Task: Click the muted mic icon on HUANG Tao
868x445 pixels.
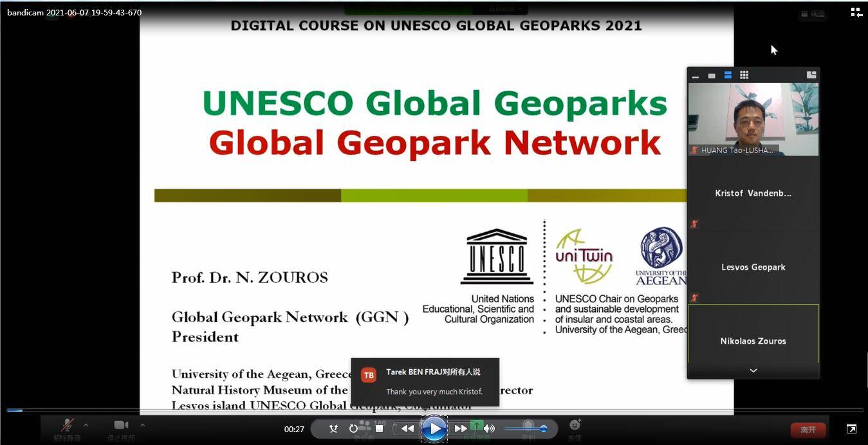Action: 694,150
